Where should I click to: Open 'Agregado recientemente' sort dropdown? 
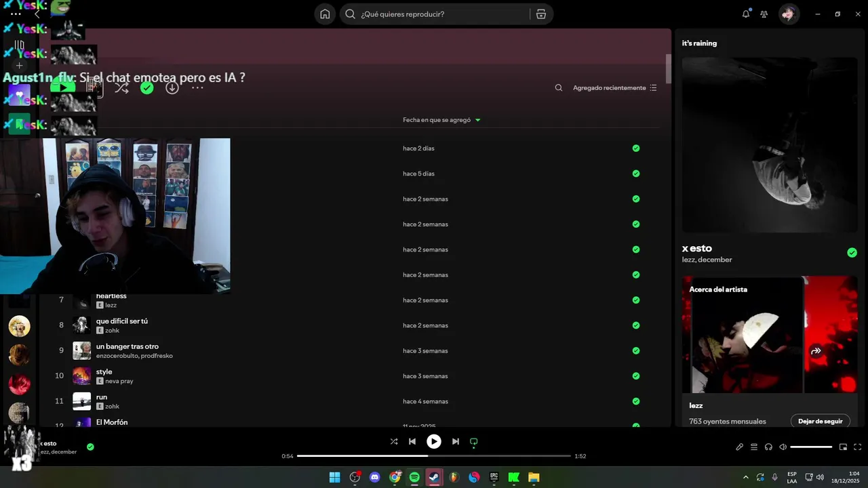615,87
